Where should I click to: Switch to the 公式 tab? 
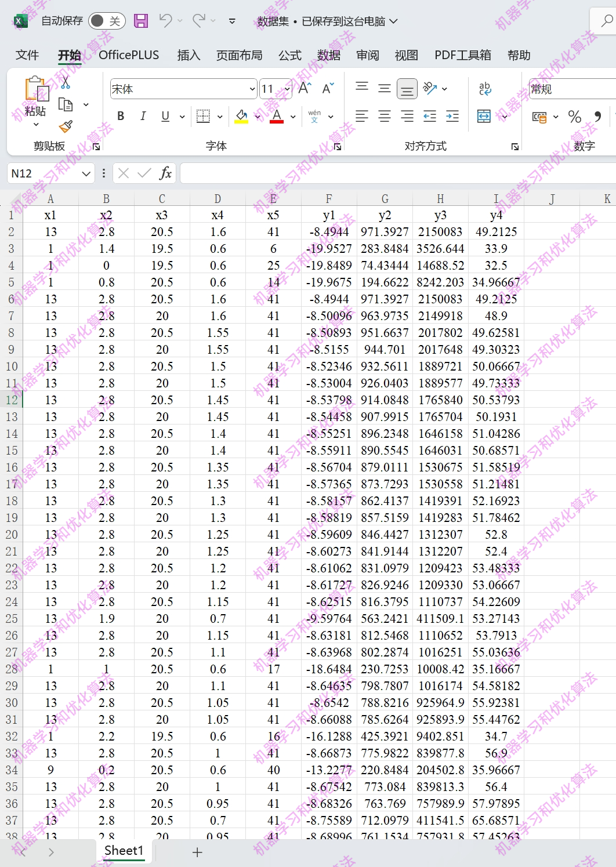pos(290,55)
